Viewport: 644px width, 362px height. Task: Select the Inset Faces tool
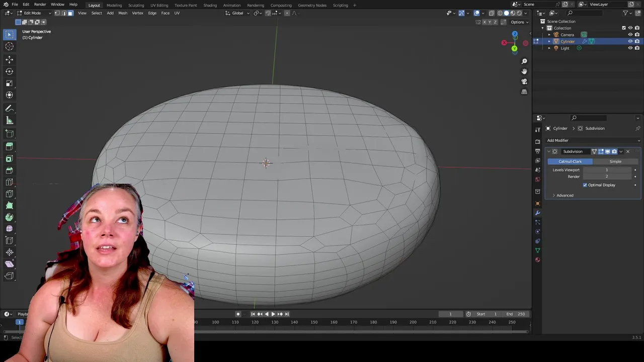click(x=9, y=159)
